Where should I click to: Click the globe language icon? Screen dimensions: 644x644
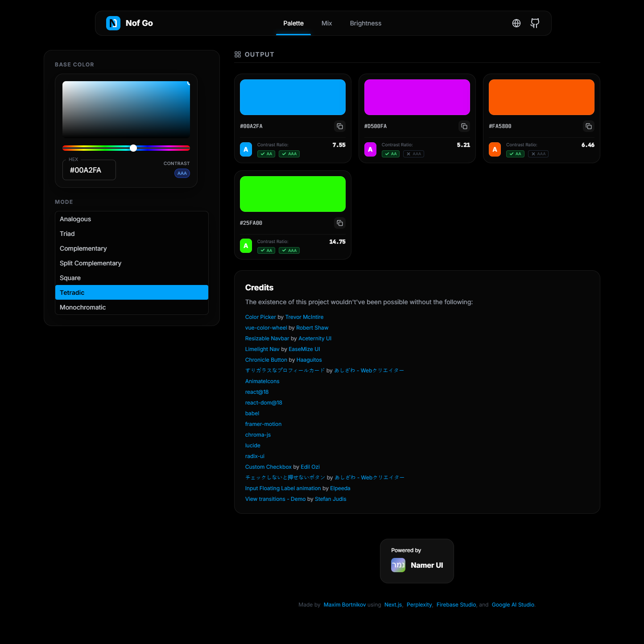pyautogui.click(x=516, y=23)
